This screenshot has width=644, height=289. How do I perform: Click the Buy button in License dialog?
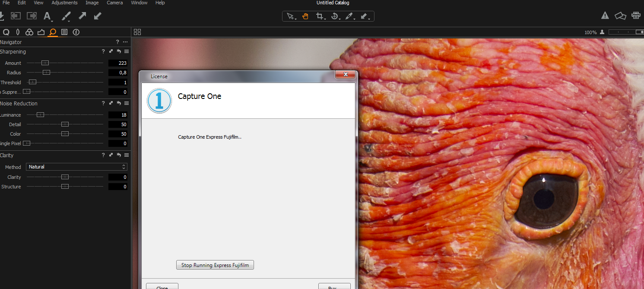click(334, 286)
